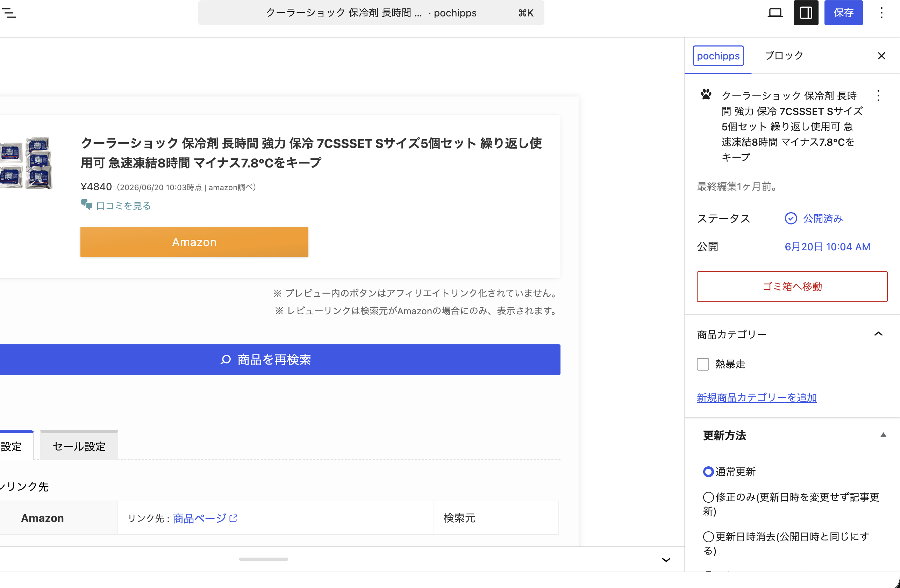Click the external link icon after 商品ページ
Screen dimensions: 900x588
coord(233,518)
